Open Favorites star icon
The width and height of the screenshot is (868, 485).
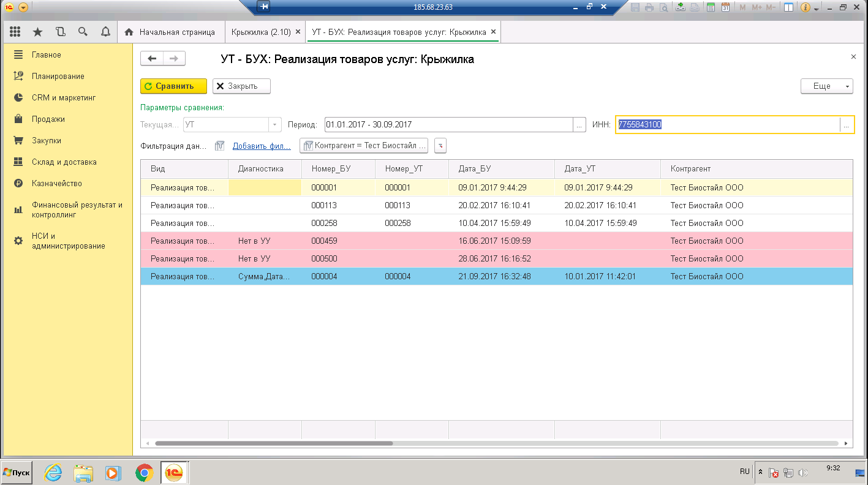(38, 32)
